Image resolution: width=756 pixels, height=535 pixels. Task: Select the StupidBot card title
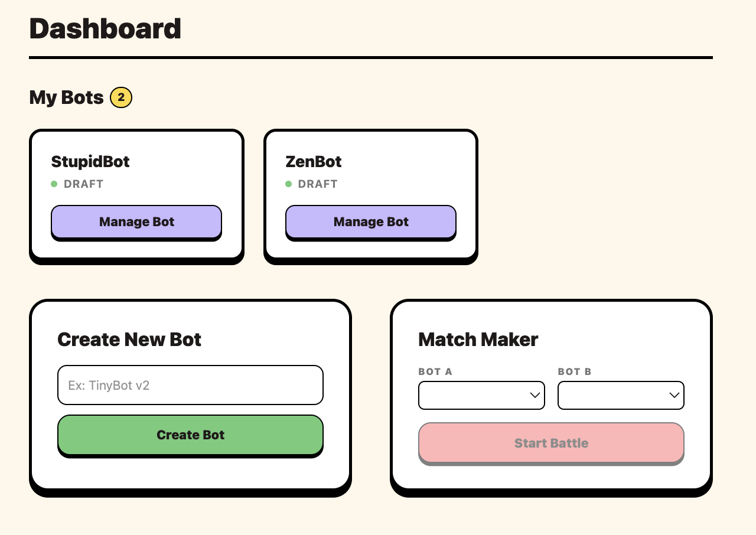click(90, 161)
